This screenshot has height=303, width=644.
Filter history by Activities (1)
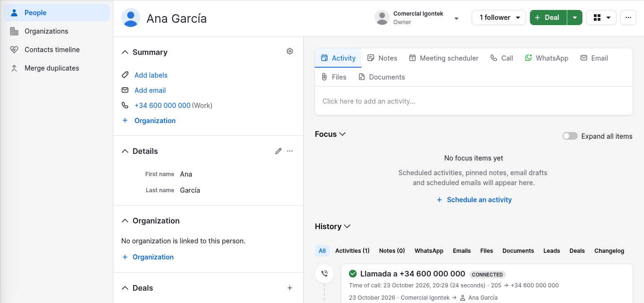(352, 251)
